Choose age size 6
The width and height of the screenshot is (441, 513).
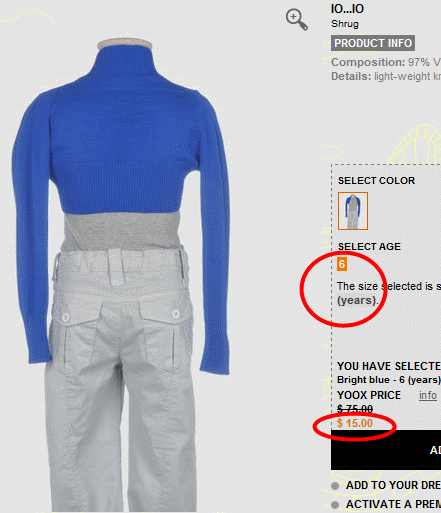(x=342, y=264)
